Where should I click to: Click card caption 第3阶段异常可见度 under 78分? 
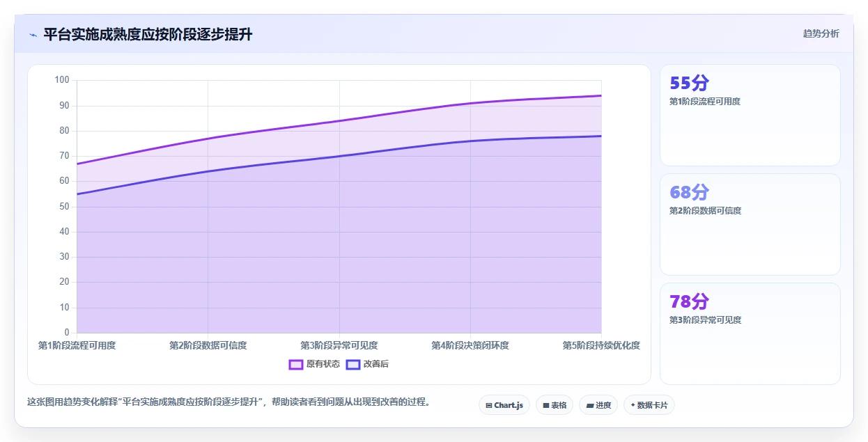point(705,320)
